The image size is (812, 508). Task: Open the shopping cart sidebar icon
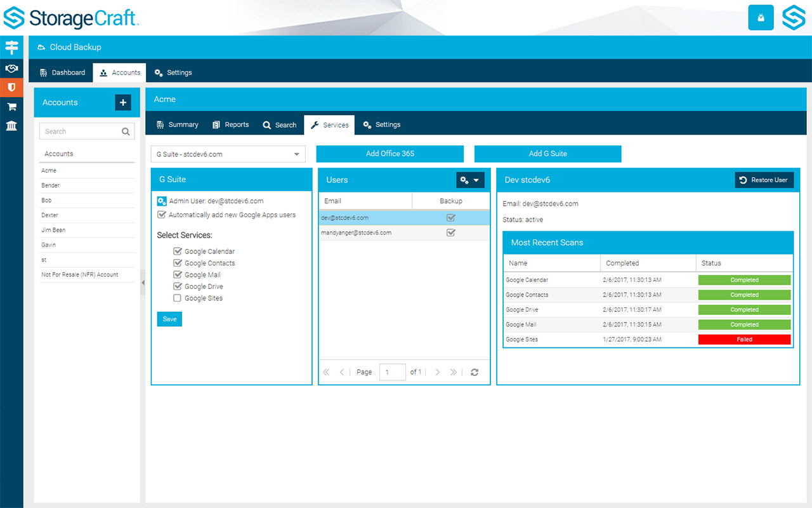click(11, 107)
